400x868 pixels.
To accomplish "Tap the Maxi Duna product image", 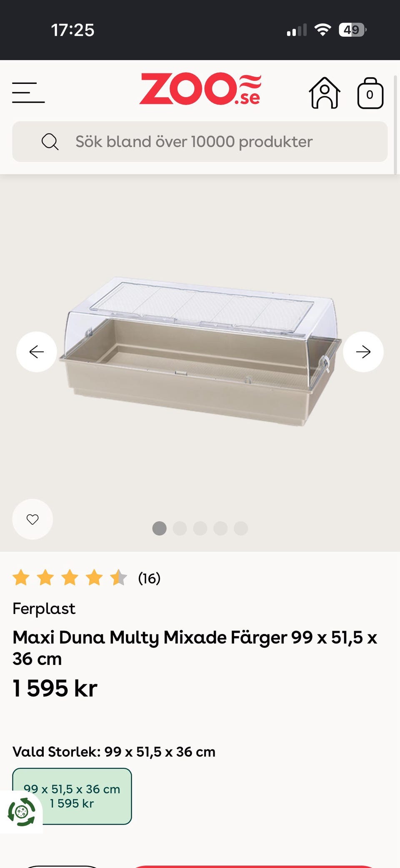I will pyautogui.click(x=200, y=351).
